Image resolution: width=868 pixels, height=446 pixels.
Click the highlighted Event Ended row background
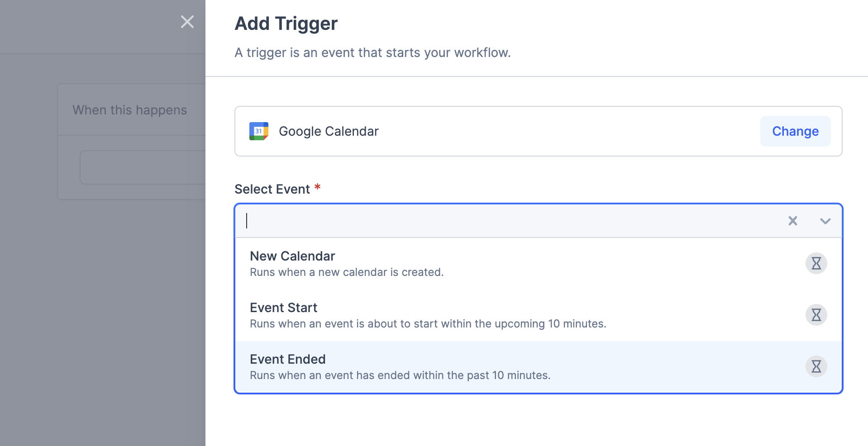[520, 366]
